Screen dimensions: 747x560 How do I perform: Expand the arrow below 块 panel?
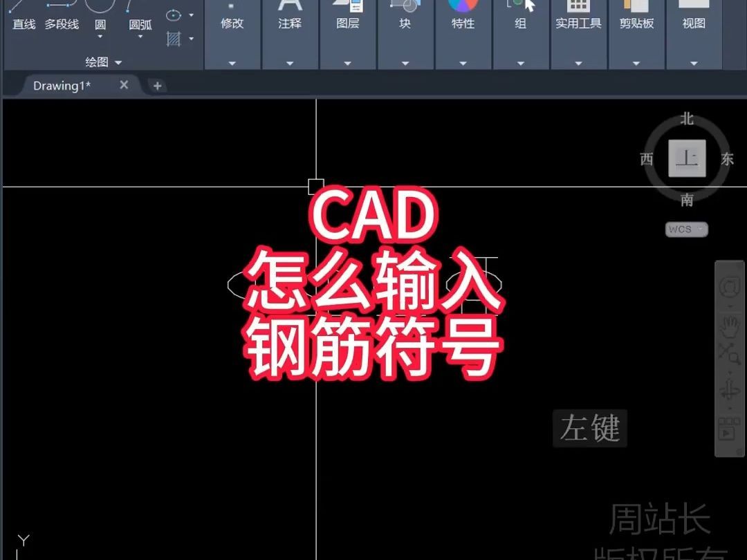click(405, 64)
